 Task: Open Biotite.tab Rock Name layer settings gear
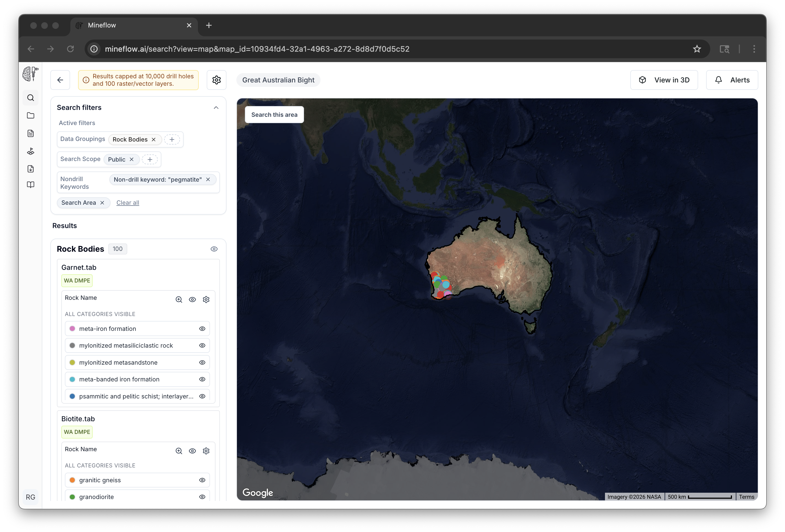[206, 451]
